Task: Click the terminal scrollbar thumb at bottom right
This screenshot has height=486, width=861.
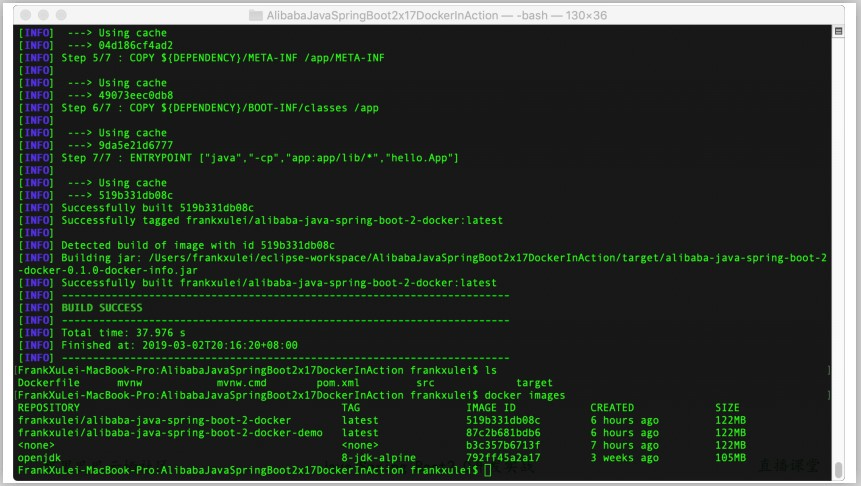Action: (x=838, y=470)
